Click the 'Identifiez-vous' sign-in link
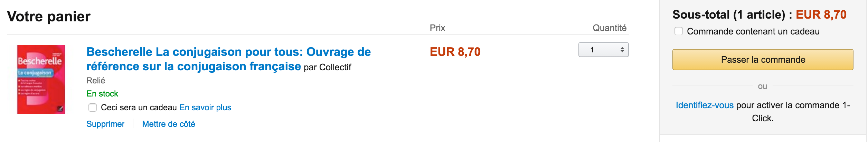Screen dimensions: 868x142 pyautogui.click(x=704, y=105)
